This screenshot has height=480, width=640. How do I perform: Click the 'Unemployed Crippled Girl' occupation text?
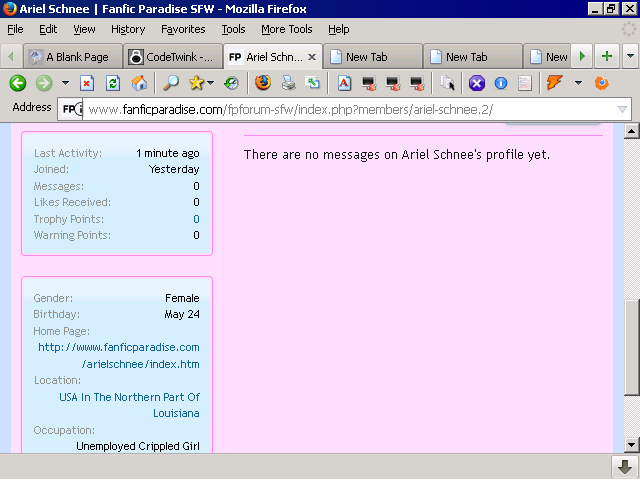click(138, 446)
